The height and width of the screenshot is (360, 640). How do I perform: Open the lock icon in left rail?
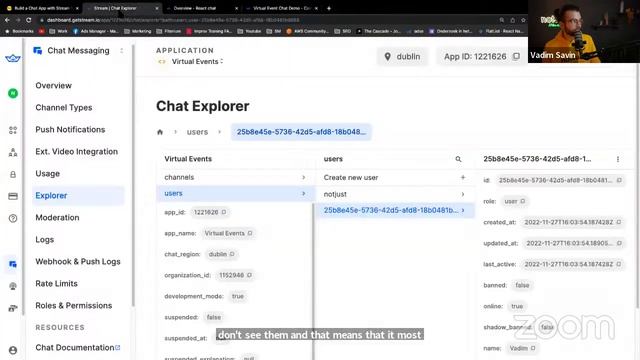(x=13, y=174)
